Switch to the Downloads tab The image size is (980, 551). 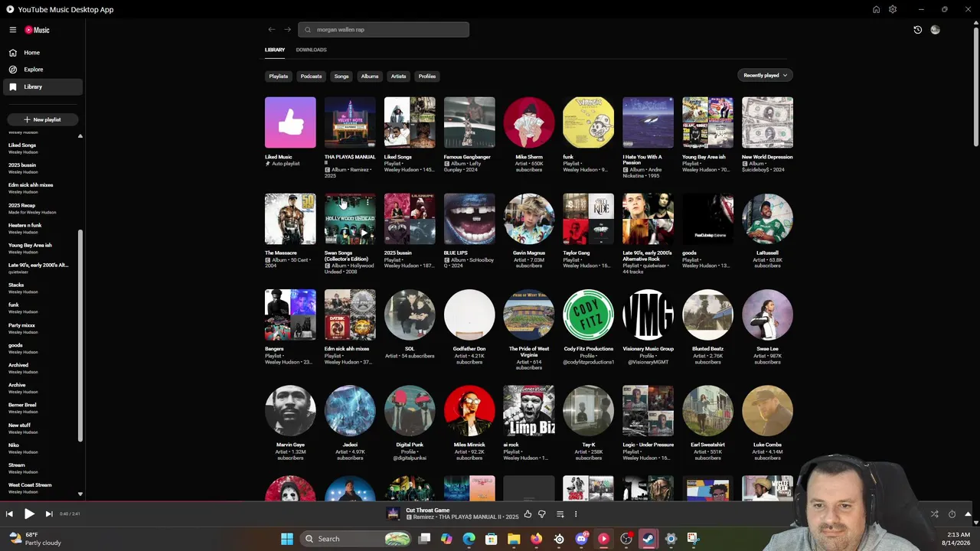[x=311, y=50]
